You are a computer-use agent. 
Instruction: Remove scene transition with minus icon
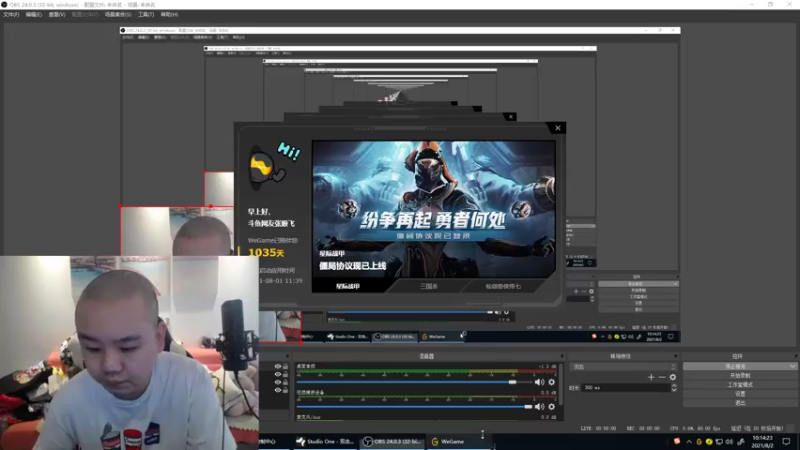point(662,377)
